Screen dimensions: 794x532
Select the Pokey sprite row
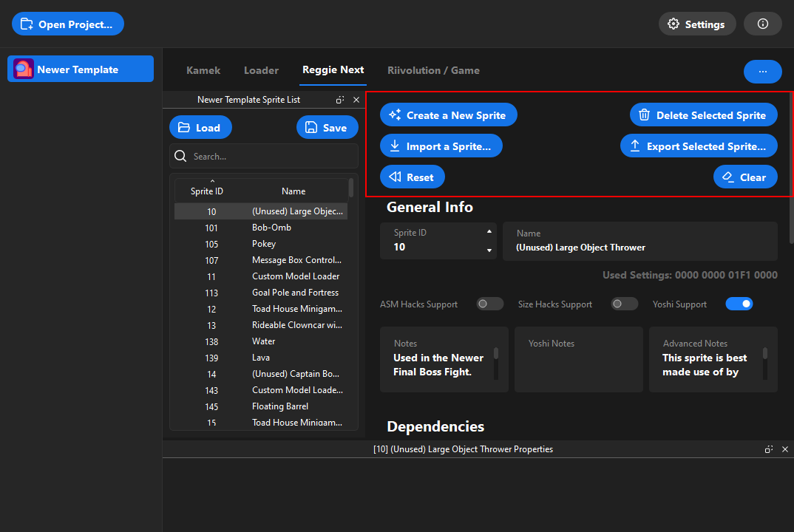point(261,244)
